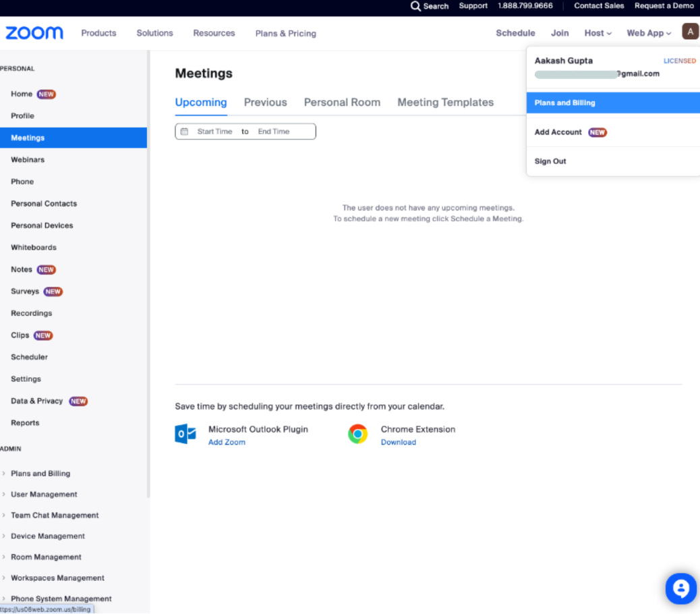Viewport: 700px width, 614px height.
Task: Open Whiteboards in sidebar
Action: point(34,248)
